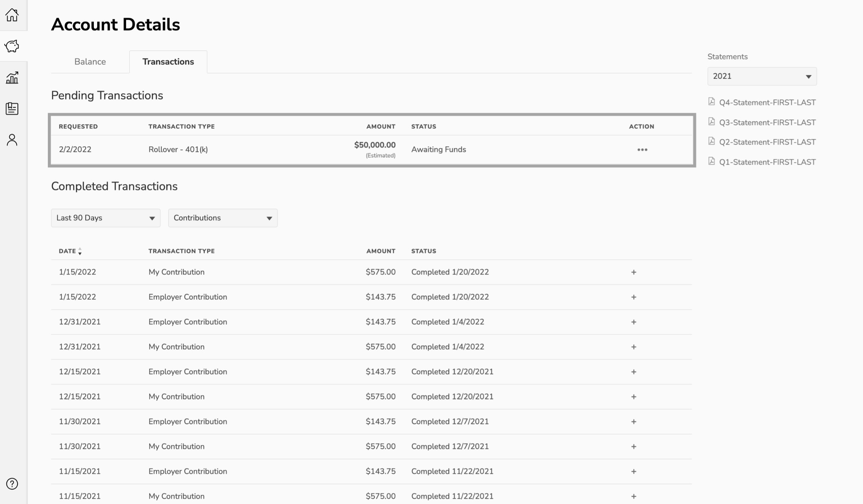Open the chart investments sidebar icon
The image size is (863, 504).
point(12,77)
